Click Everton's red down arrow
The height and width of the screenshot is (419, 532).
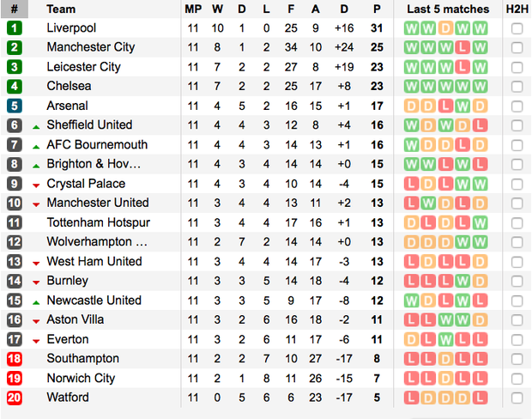tap(36, 340)
